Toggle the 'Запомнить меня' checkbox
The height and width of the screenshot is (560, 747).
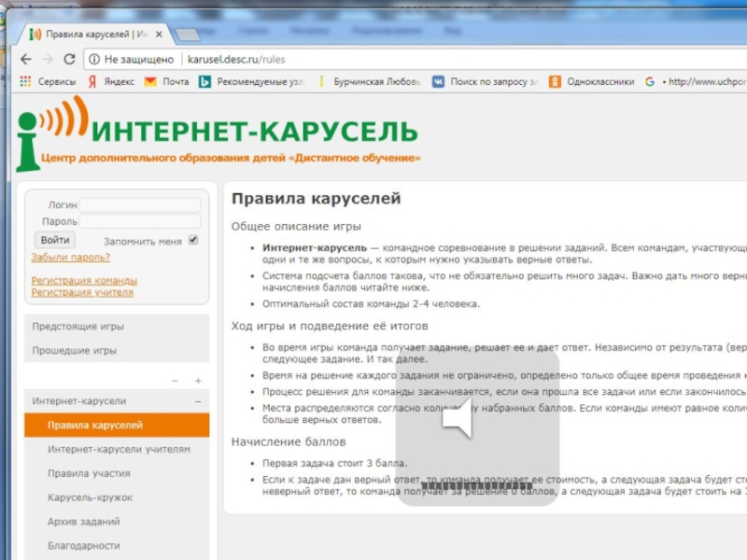coord(193,240)
